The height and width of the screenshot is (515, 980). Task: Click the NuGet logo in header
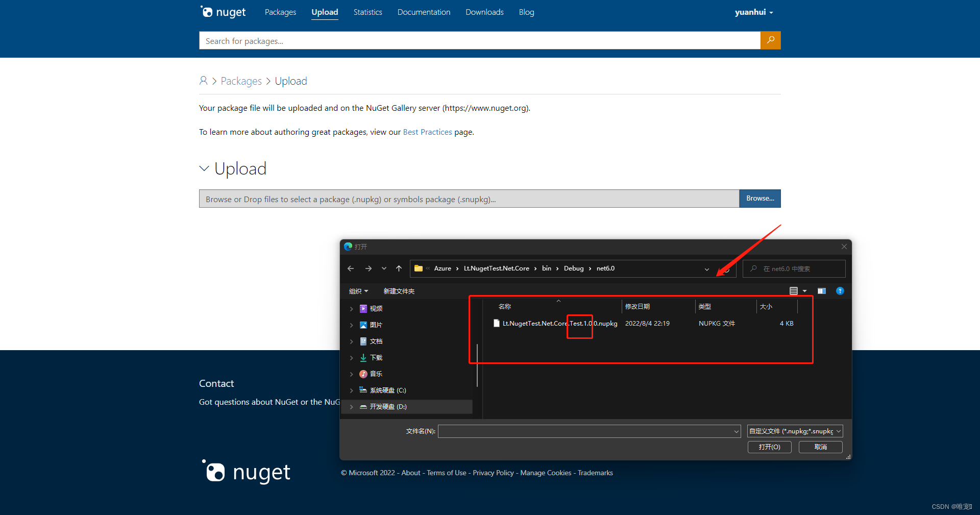point(223,12)
